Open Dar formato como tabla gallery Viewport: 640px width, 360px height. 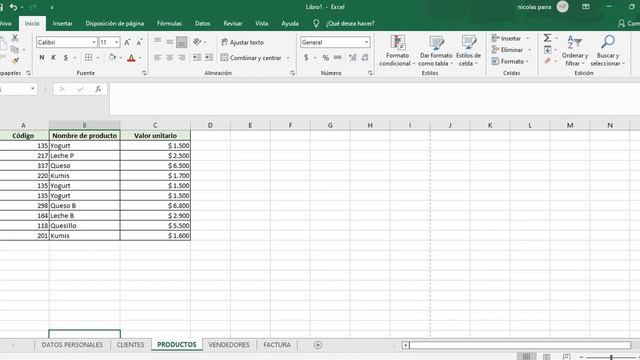click(436, 51)
